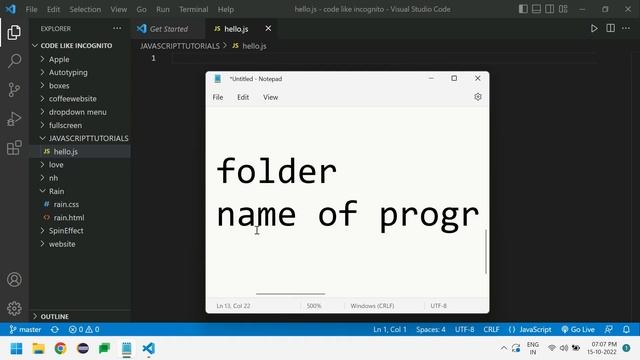Open editor More Actions ellipsis
The height and width of the screenshot is (360, 640).
pos(626,28)
